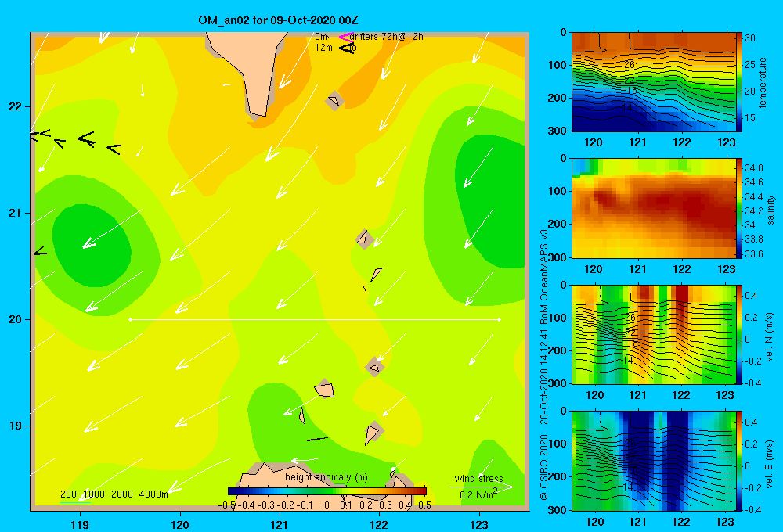Click the vertical "BoM OceanMAPS v3" credit text
Image resolution: width=783 pixels, height=532 pixels.
click(544, 277)
